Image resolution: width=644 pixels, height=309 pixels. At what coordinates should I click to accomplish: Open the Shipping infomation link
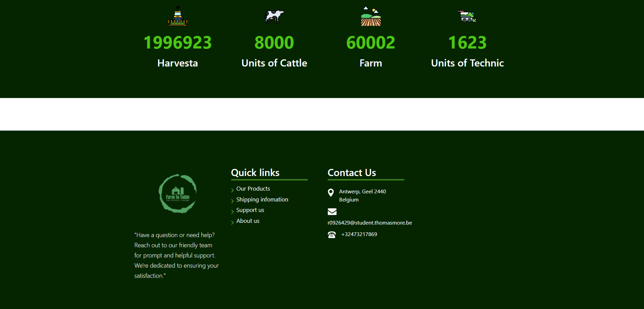tap(262, 199)
